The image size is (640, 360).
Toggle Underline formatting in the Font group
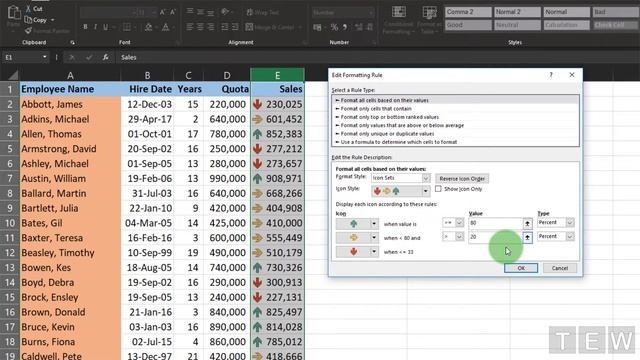coord(106,27)
